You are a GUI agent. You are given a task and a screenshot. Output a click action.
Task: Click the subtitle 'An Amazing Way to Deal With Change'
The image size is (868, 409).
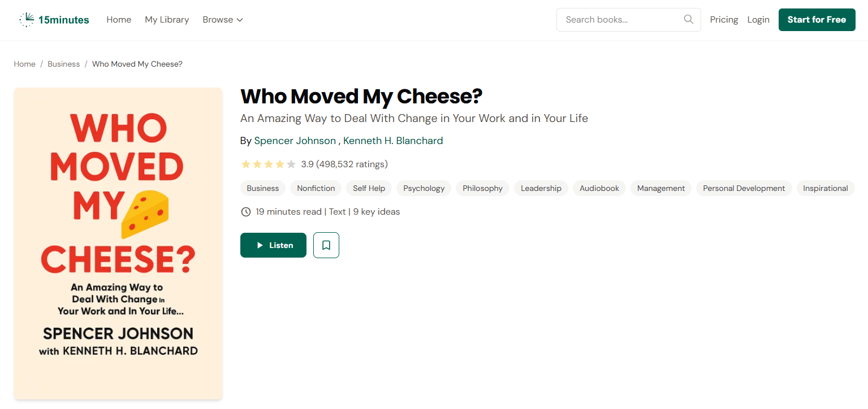point(414,119)
